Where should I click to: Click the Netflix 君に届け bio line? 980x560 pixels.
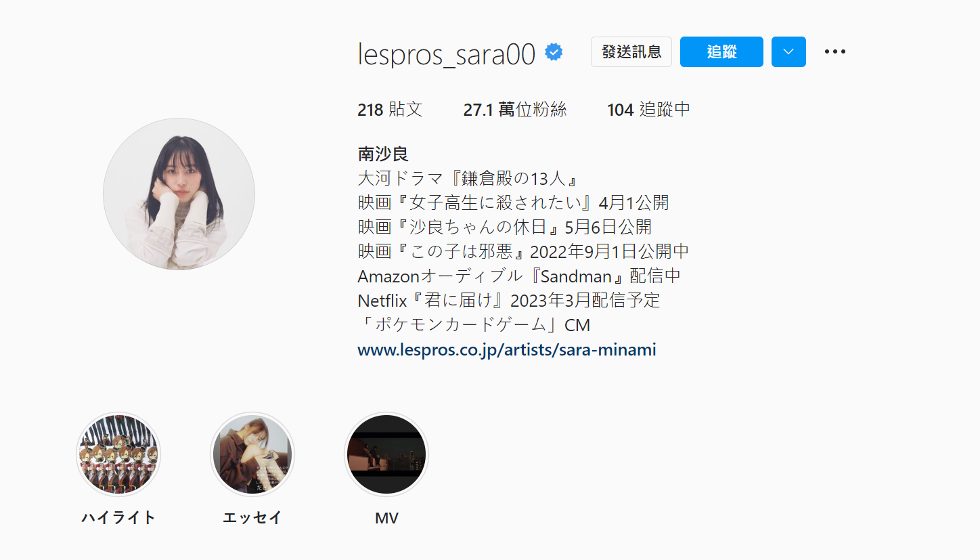click(x=509, y=301)
